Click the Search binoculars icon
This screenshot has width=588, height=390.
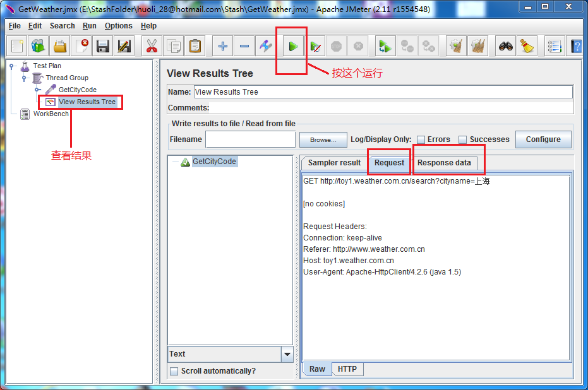tap(505, 46)
